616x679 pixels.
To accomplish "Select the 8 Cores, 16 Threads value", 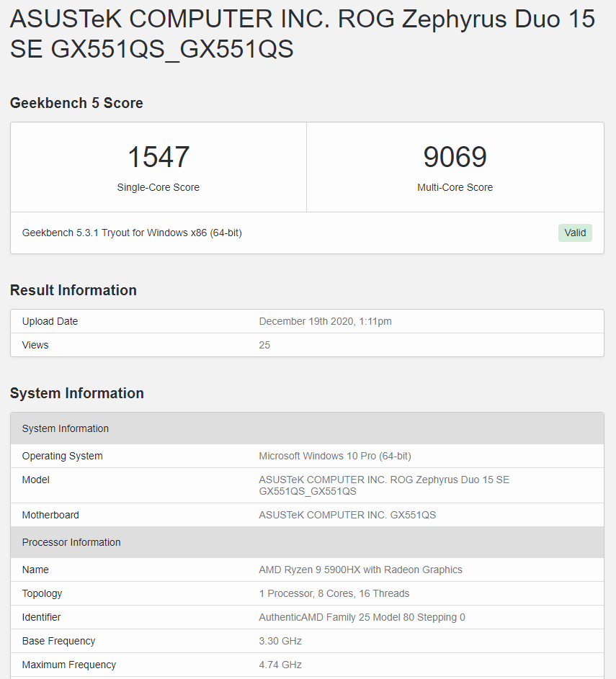I will (334, 594).
